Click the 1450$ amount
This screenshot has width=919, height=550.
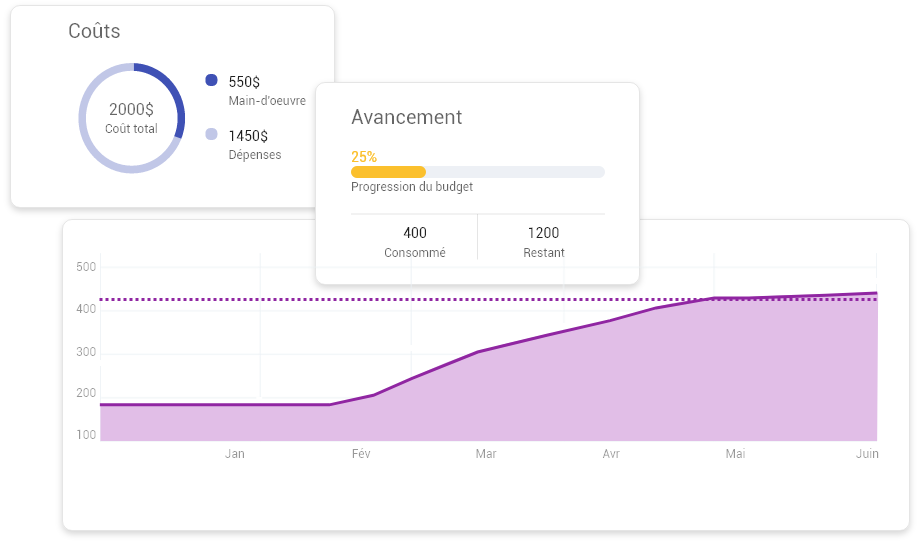coord(248,136)
